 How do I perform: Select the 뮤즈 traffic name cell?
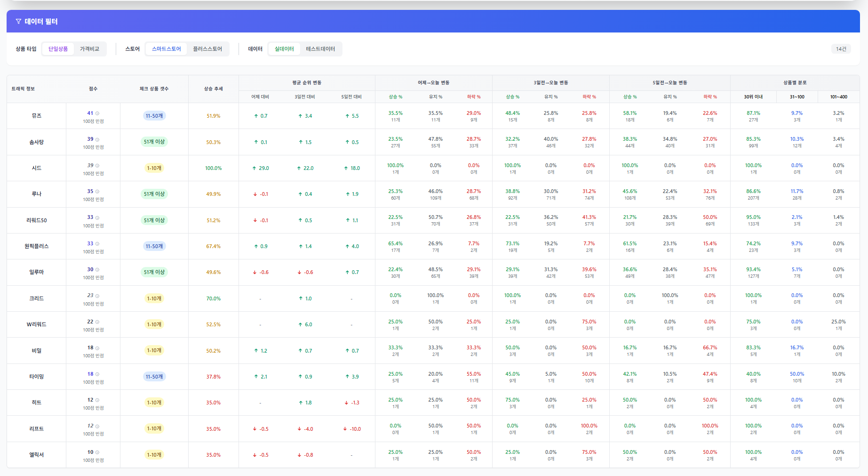(x=37, y=116)
